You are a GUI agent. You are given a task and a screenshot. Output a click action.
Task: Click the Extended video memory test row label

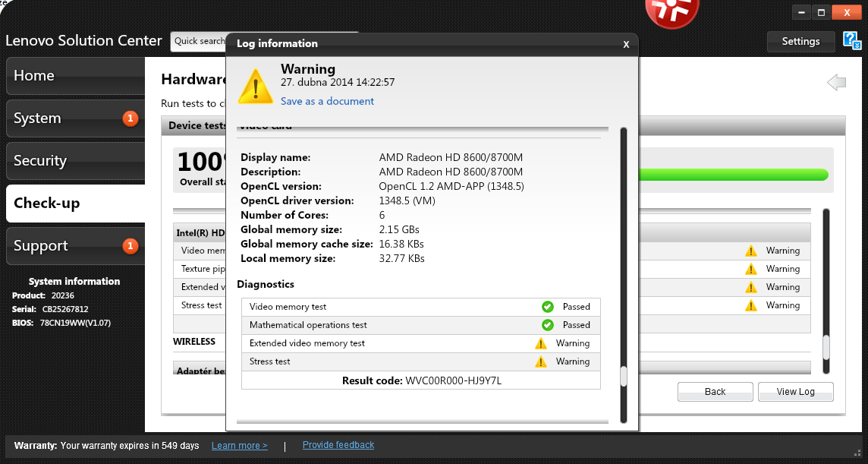click(307, 343)
